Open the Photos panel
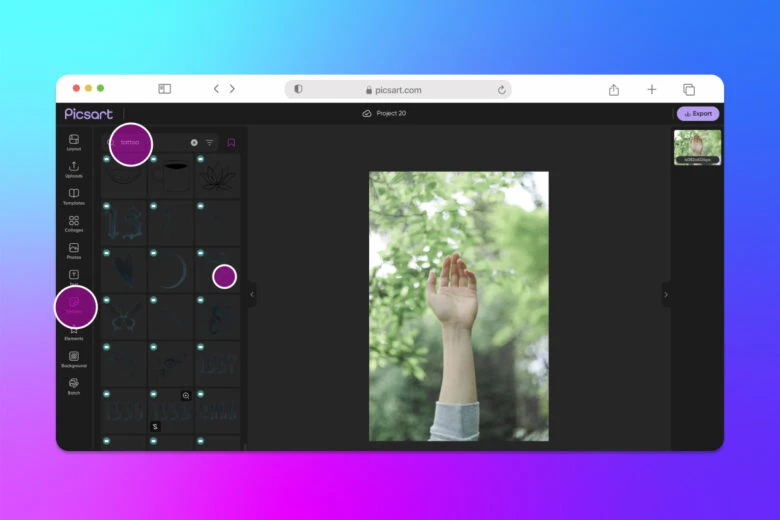The width and height of the screenshot is (780, 520). tap(74, 250)
